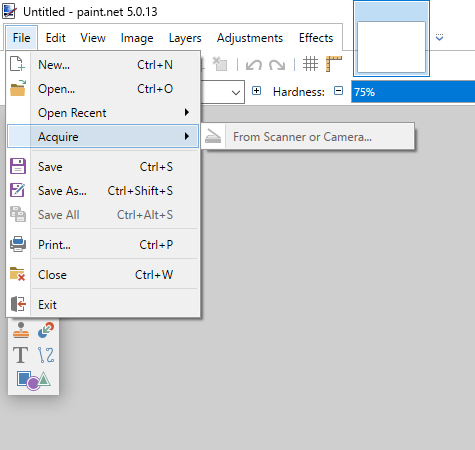Open the Image menu
Viewport: 475px width, 450px height.
[137, 38]
